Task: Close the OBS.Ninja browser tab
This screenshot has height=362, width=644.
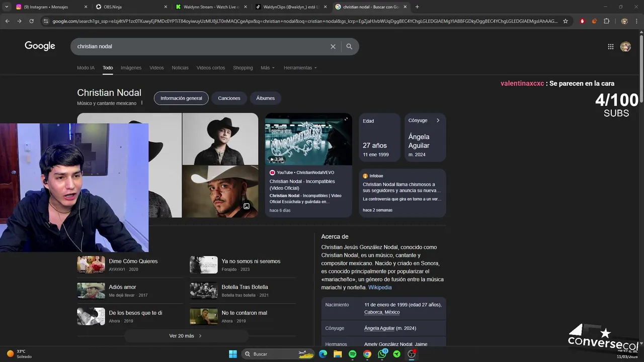Action: click(x=165, y=7)
